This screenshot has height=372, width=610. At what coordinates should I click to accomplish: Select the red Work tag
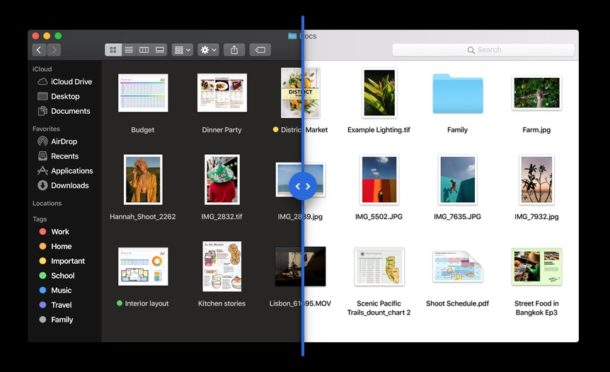pos(54,232)
